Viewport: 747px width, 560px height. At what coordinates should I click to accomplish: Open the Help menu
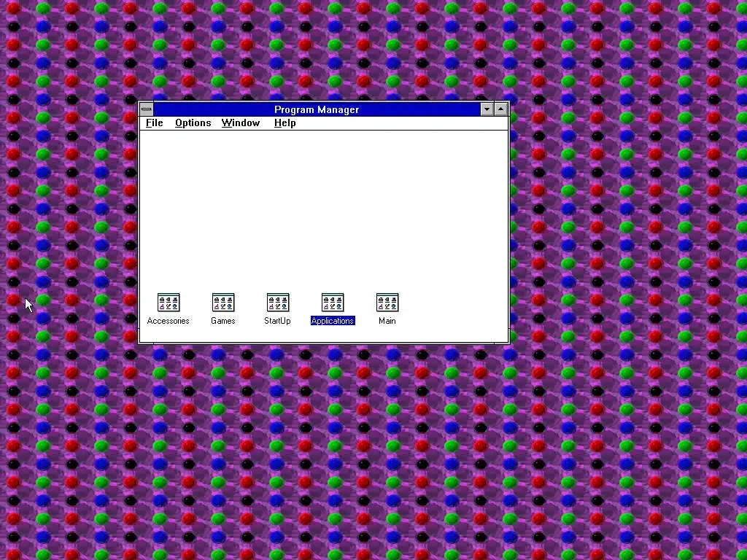[x=285, y=122]
